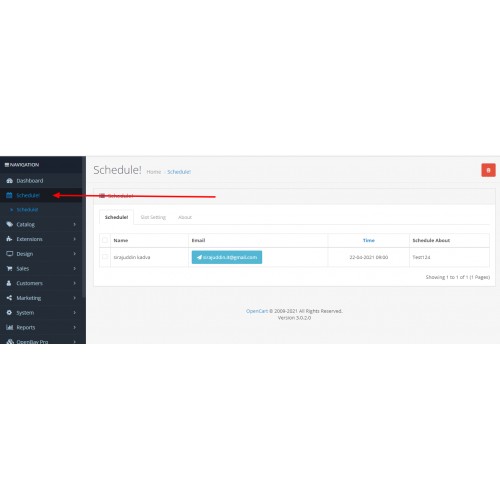
Task: Check the sirajuddin kadva row checkbox
Action: pyautogui.click(x=105, y=257)
